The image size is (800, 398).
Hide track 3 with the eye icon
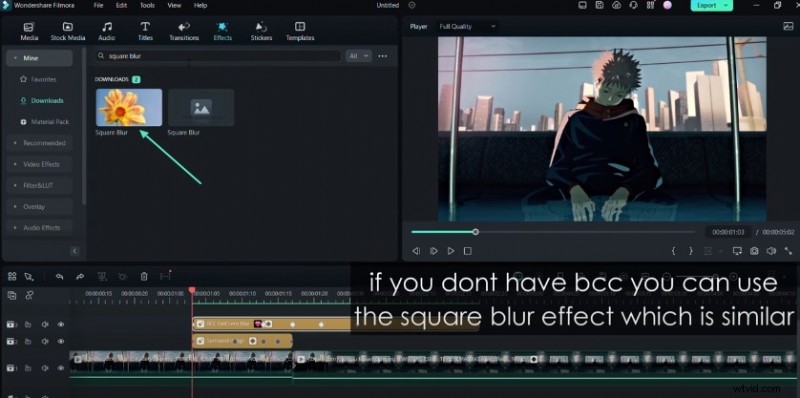coord(61,325)
